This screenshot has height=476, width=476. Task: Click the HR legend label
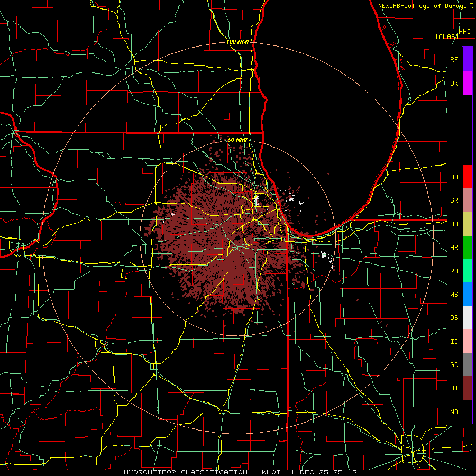click(454, 248)
